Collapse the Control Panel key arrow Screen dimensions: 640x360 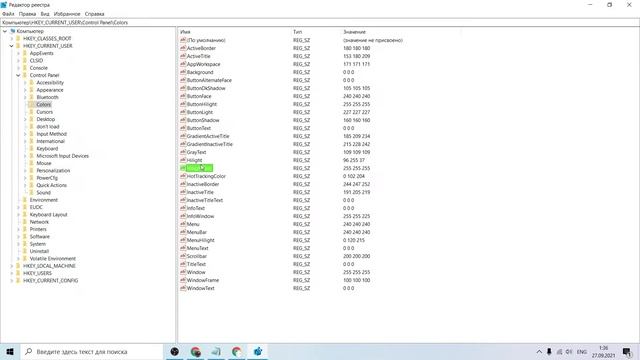18,75
